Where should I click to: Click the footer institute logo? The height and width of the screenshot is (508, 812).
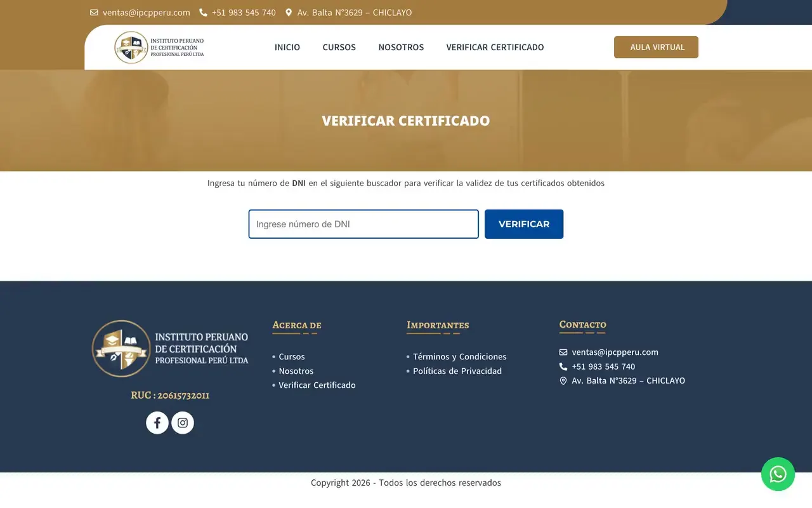tap(170, 349)
